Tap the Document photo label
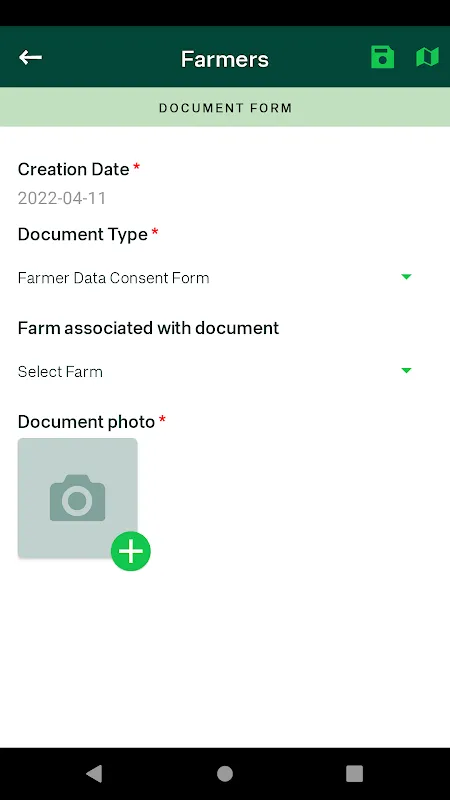This screenshot has width=450, height=800. [86, 422]
